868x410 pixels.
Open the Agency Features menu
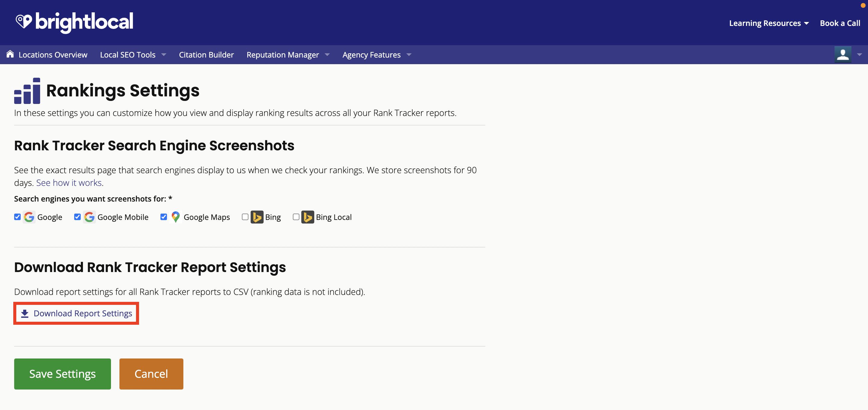[371, 55]
